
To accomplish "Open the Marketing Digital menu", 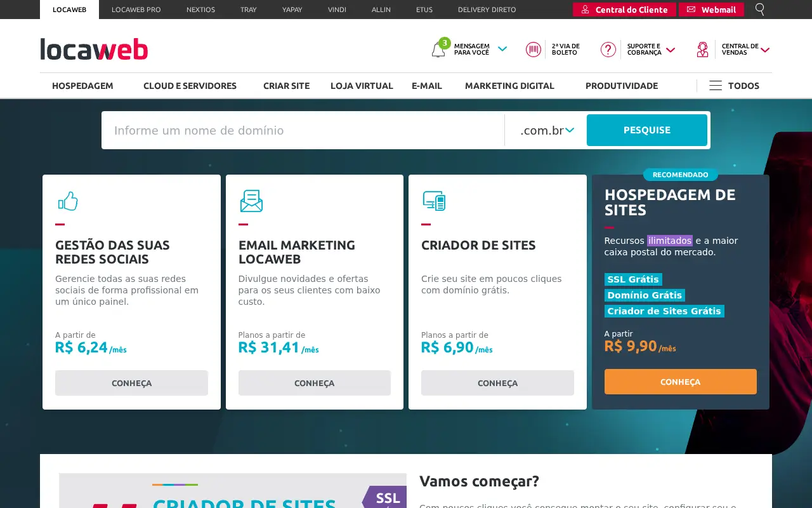I will click(x=509, y=86).
